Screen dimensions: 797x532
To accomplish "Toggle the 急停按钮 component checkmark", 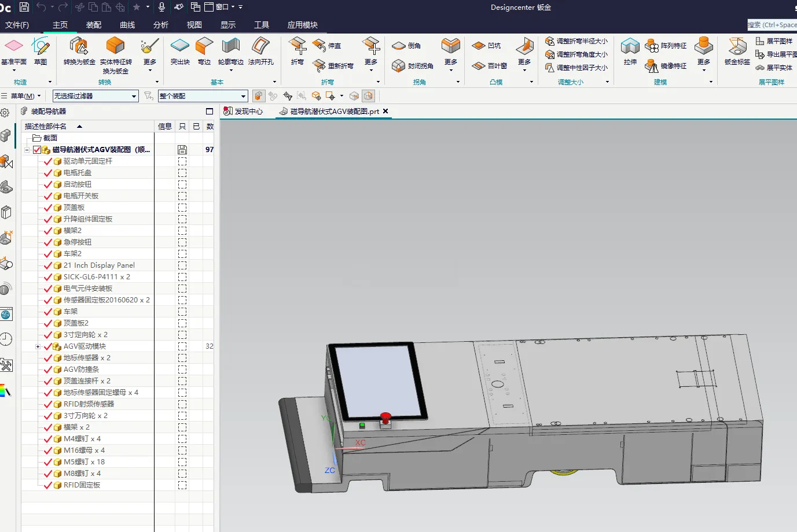I will pyautogui.click(x=48, y=242).
